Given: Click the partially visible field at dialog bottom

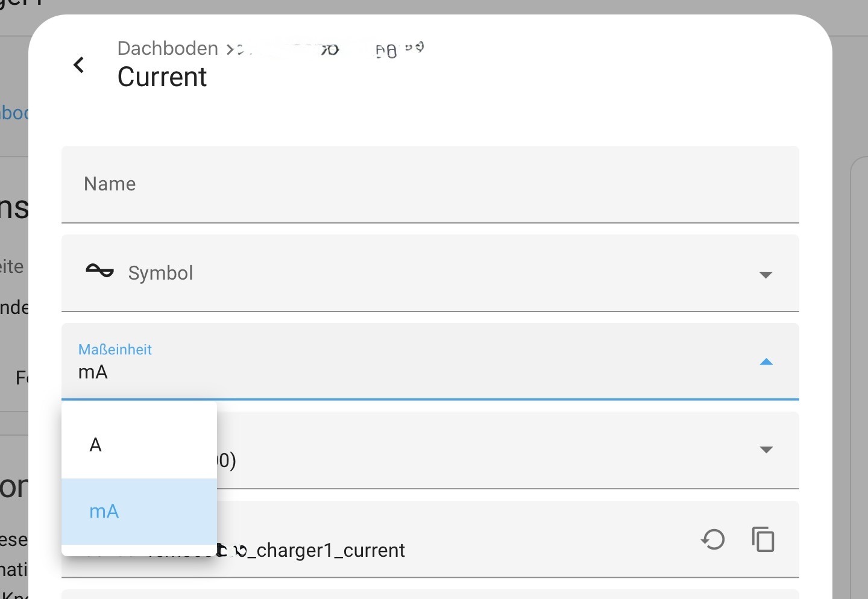Looking at the screenshot, I should point(430,594).
